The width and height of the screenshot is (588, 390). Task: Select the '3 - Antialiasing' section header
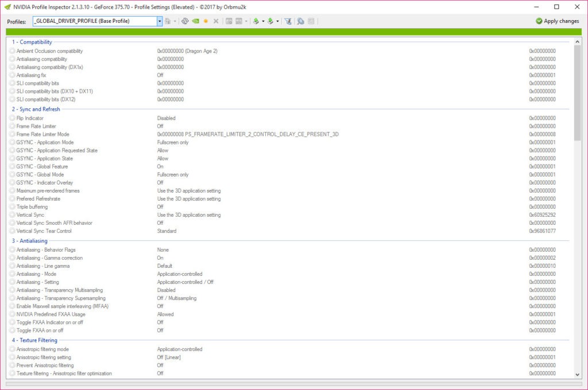point(30,241)
